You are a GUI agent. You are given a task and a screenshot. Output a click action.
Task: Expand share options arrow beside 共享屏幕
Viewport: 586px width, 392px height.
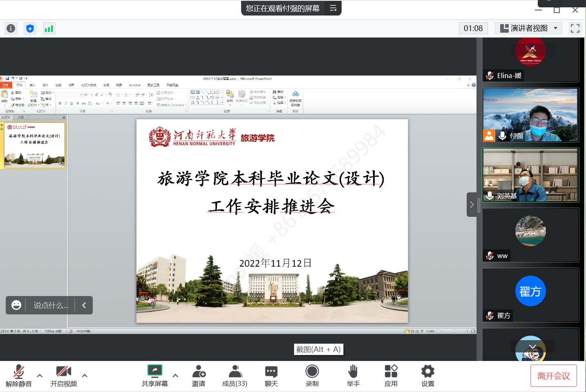click(x=175, y=375)
